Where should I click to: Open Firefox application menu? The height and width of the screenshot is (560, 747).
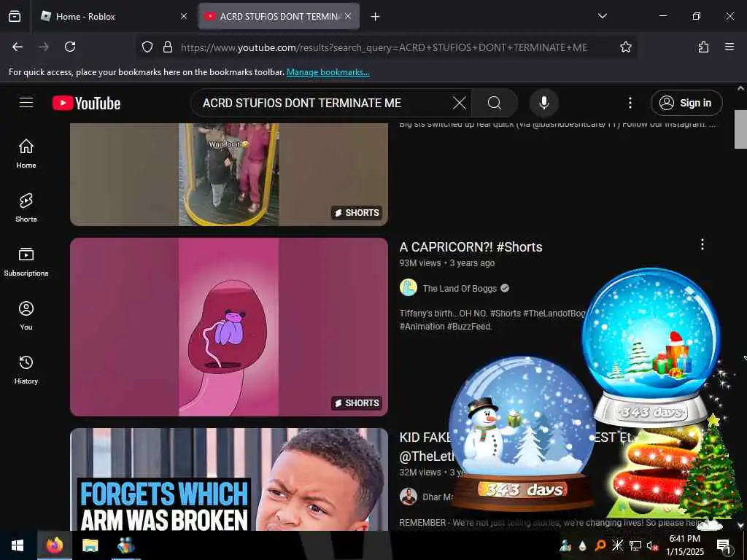[x=729, y=47]
